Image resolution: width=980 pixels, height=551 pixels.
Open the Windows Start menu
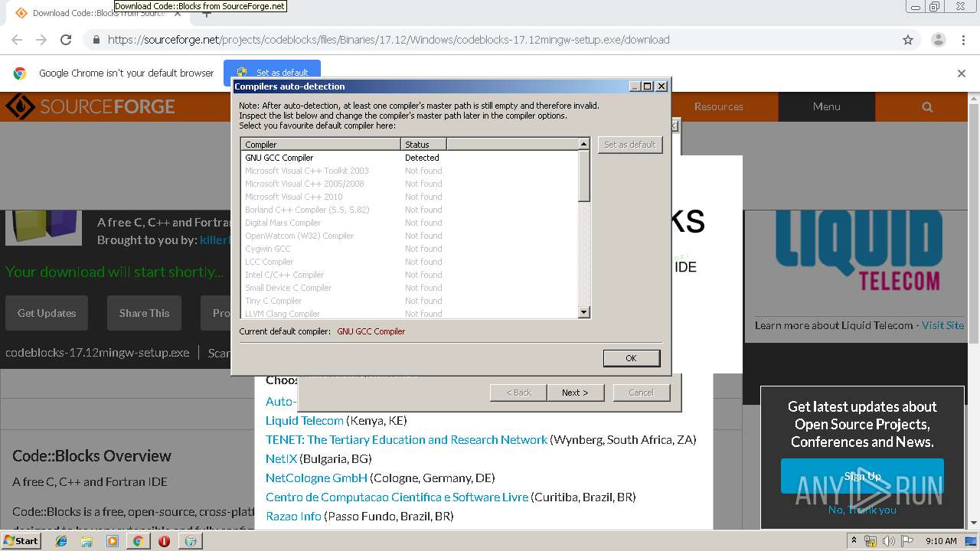click(21, 540)
